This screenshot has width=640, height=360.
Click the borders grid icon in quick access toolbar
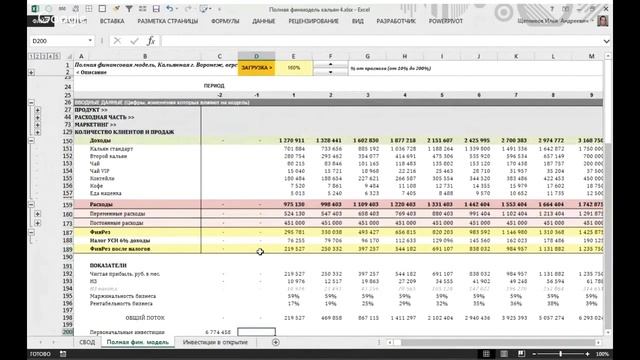coord(89,9)
